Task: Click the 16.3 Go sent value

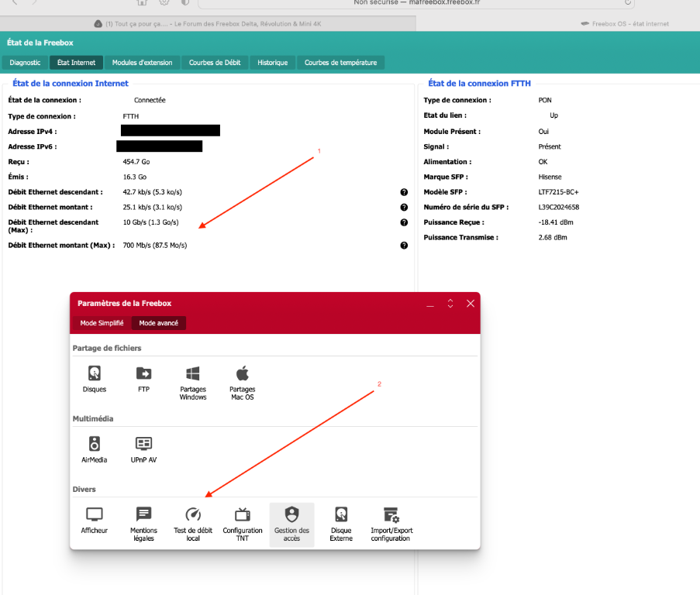Action: (x=135, y=177)
